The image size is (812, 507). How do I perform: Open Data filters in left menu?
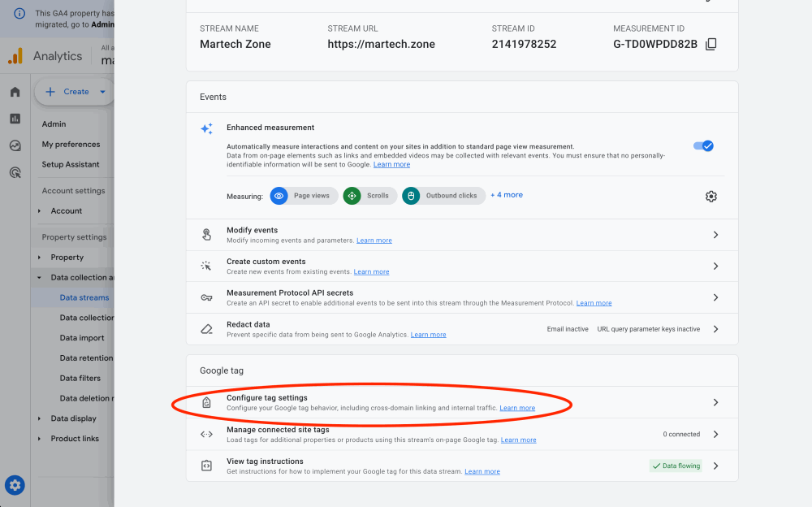pyautogui.click(x=80, y=379)
